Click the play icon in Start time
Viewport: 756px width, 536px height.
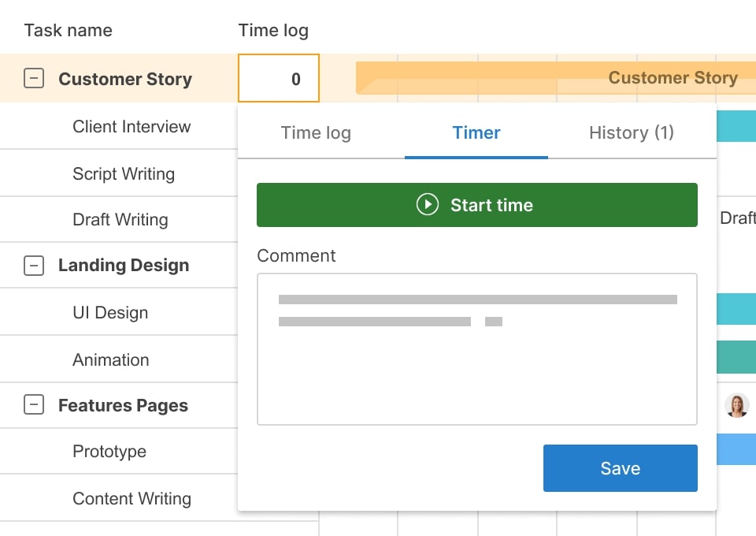click(427, 205)
